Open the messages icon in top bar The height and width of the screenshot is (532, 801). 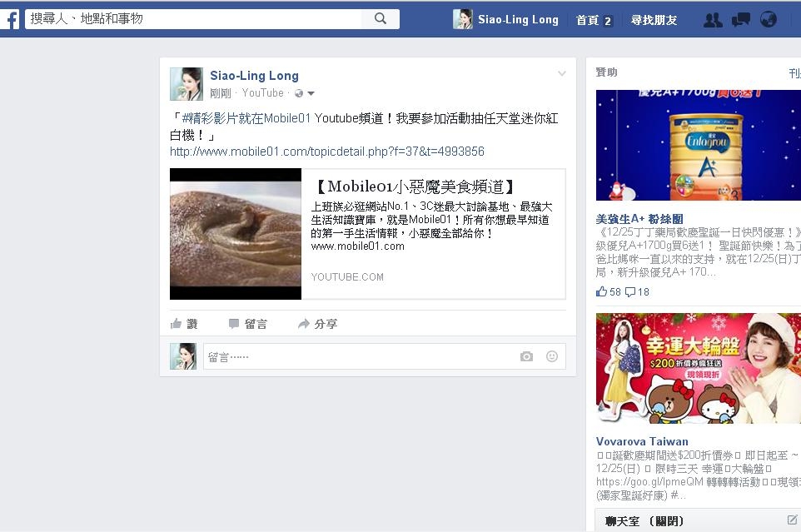[x=741, y=20]
